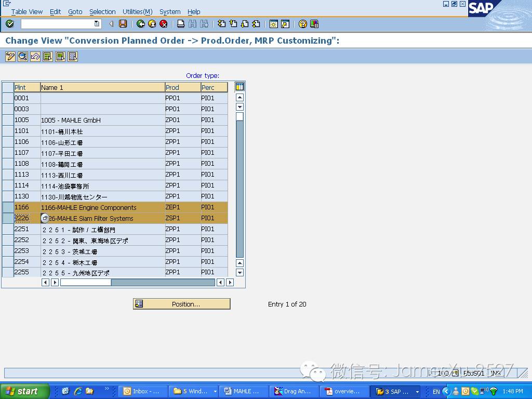
Task: Click the Name 1 column header
Action: click(103, 87)
